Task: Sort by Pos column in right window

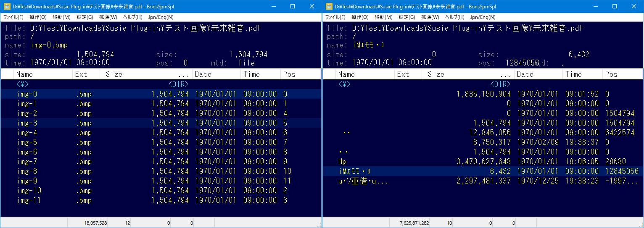Action: tap(622, 74)
